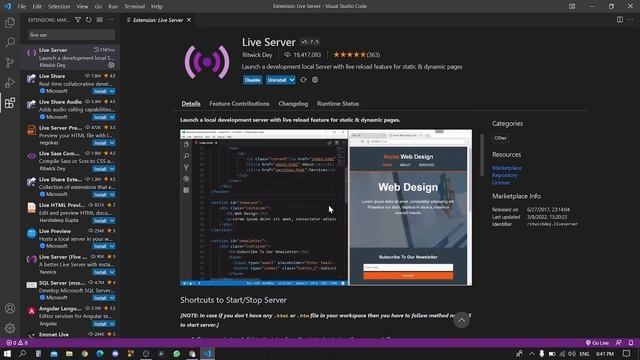Customize layout icon in title bar
Image resolution: width=640 pixels, height=360 pixels.
click(x=572, y=6)
